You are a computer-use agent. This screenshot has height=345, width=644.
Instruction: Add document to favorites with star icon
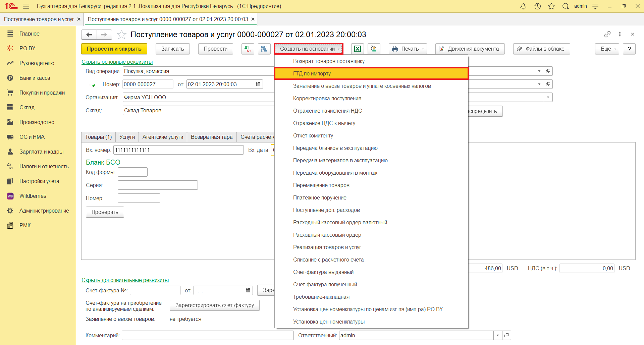(x=121, y=35)
